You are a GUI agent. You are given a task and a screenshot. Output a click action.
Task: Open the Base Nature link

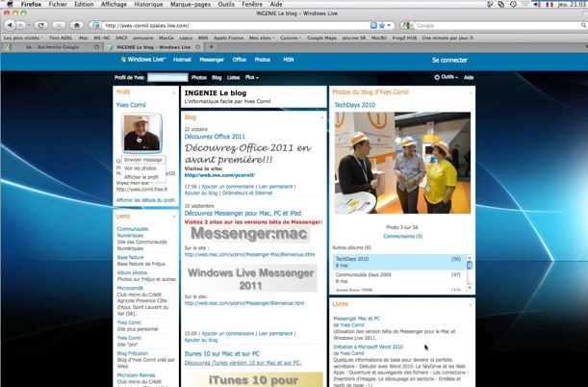pyautogui.click(x=130, y=257)
